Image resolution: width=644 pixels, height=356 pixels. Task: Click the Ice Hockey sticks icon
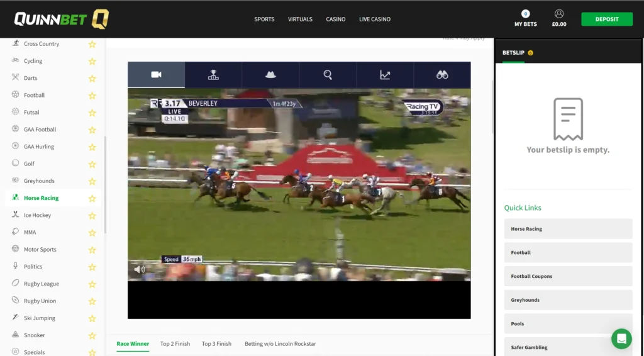[15, 214]
